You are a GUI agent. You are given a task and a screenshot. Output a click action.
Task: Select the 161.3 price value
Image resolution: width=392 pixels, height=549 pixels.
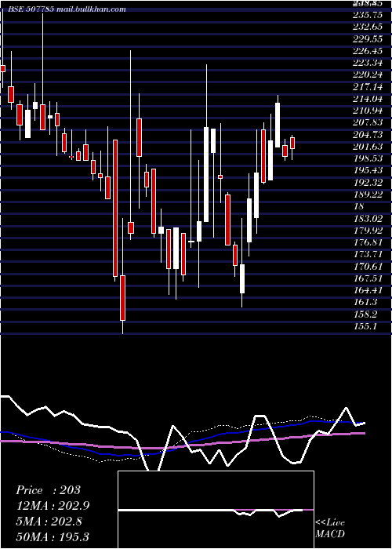click(364, 302)
